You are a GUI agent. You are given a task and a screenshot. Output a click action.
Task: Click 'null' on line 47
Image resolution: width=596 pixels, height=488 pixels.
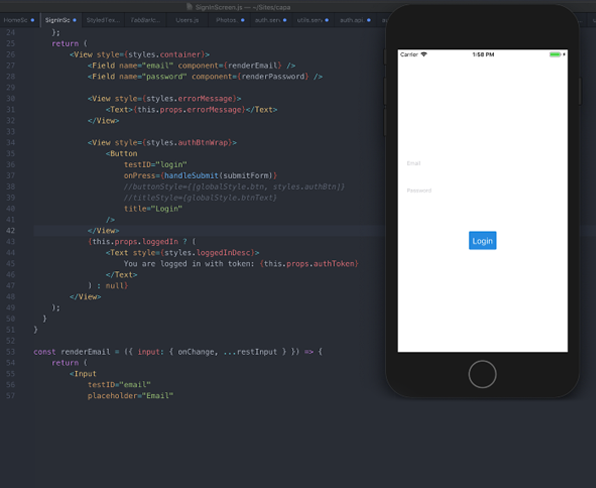[115, 286]
